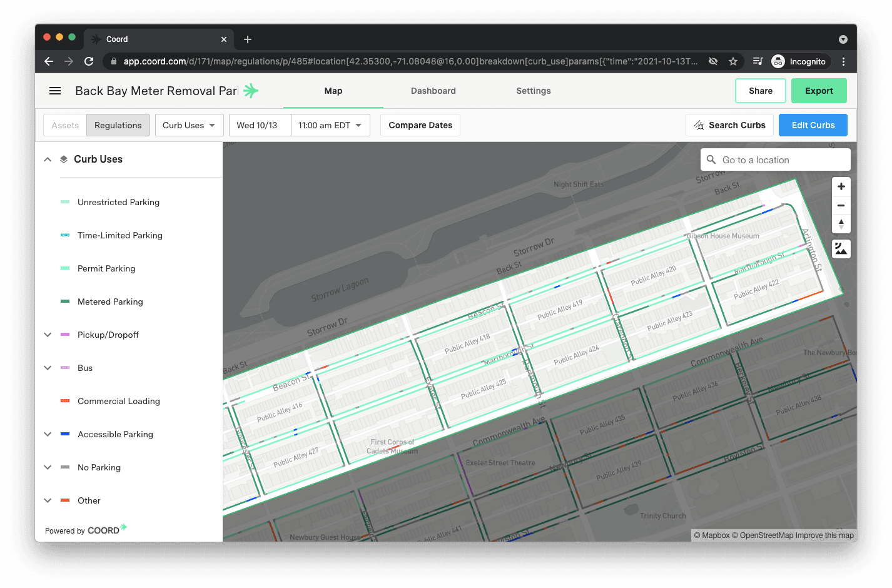This screenshot has width=892, height=588.
Task: Switch to the Dashboard tab
Action: (x=433, y=91)
